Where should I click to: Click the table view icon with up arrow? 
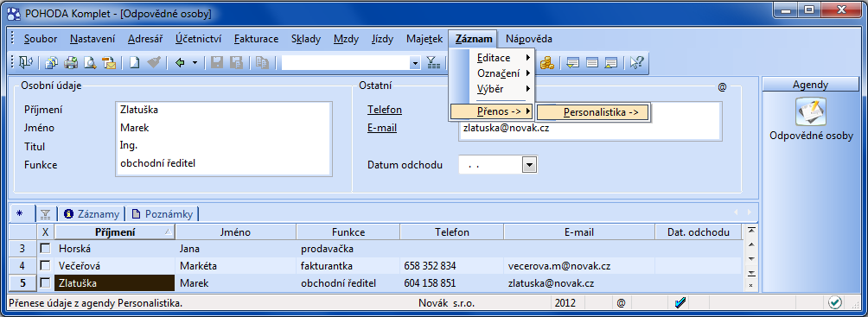pyautogui.click(x=611, y=62)
